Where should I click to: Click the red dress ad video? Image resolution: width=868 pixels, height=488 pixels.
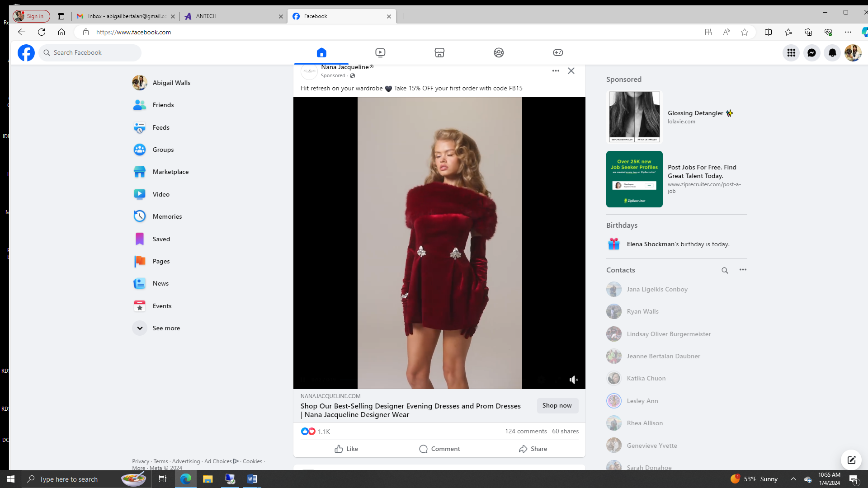[439, 243]
